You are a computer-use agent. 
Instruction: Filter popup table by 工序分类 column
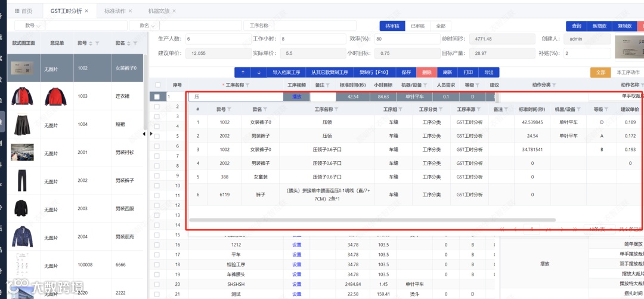click(x=441, y=109)
